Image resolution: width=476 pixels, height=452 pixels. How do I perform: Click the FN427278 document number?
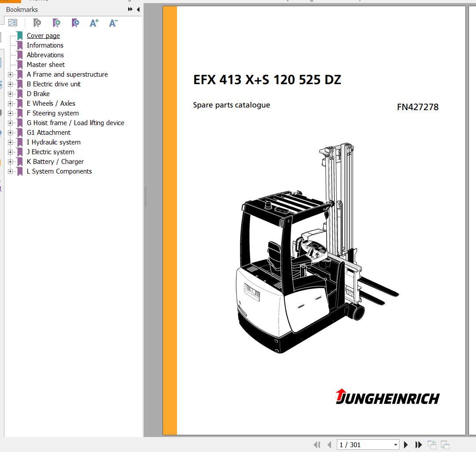pyautogui.click(x=418, y=107)
